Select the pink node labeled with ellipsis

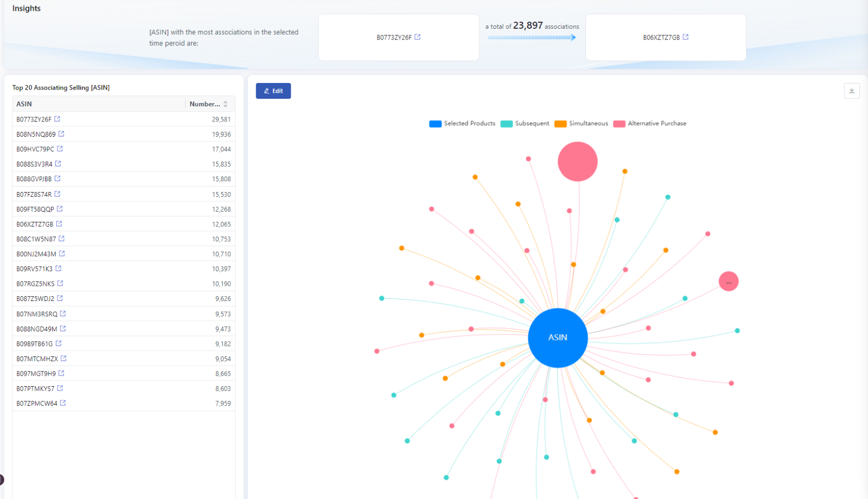pos(729,282)
